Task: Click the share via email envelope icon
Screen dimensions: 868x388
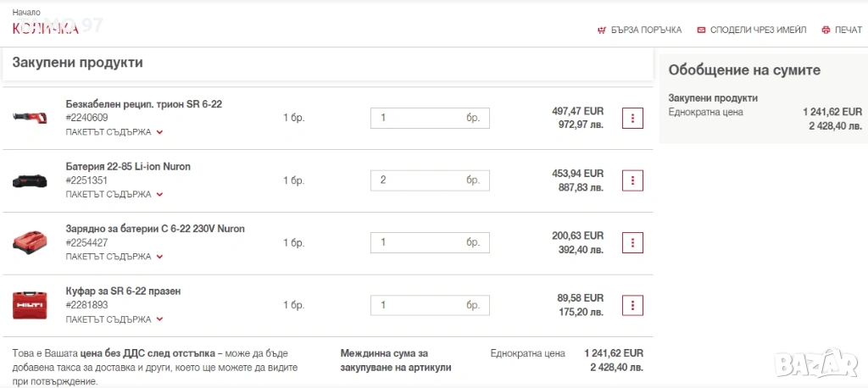Action: coord(701,30)
